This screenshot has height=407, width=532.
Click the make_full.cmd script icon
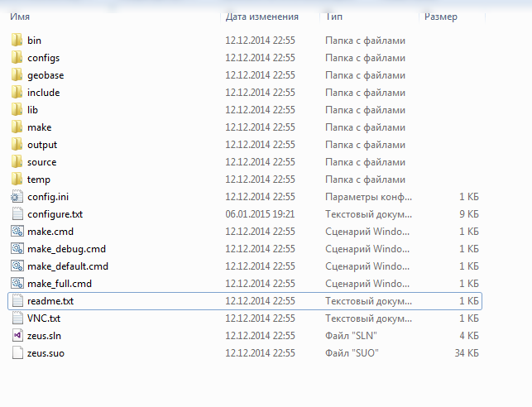[x=17, y=284]
